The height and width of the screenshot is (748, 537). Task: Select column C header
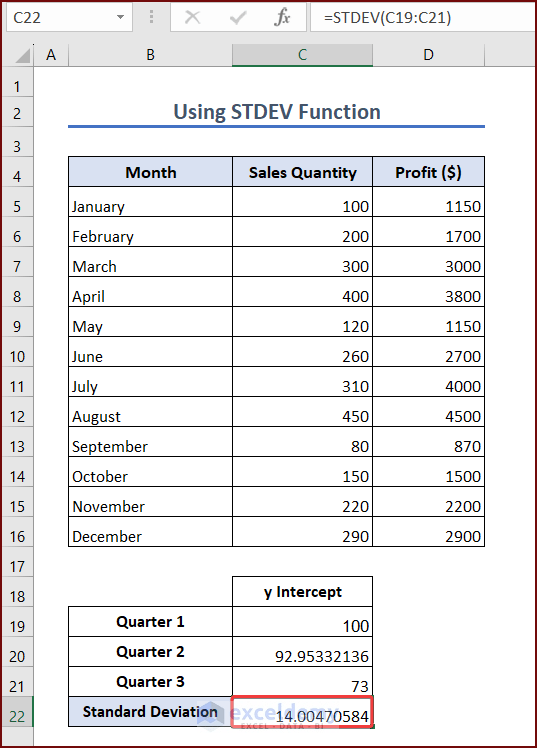302,55
